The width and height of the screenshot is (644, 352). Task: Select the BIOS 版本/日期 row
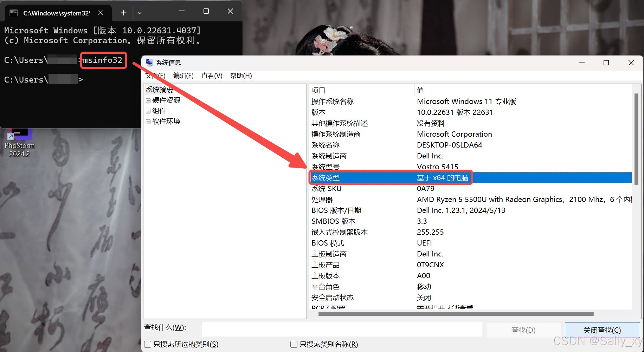point(470,210)
